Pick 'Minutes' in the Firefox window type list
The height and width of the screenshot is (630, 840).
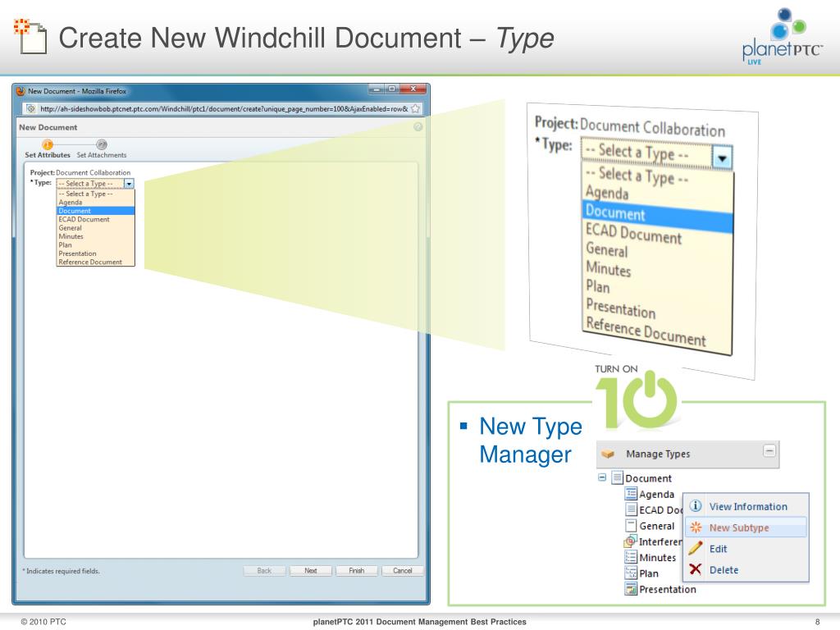(95, 236)
